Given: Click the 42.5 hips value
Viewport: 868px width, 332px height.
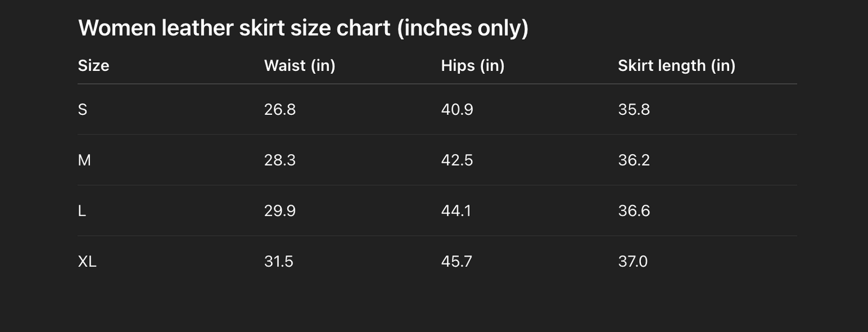Looking at the screenshot, I should click(457, 160).
